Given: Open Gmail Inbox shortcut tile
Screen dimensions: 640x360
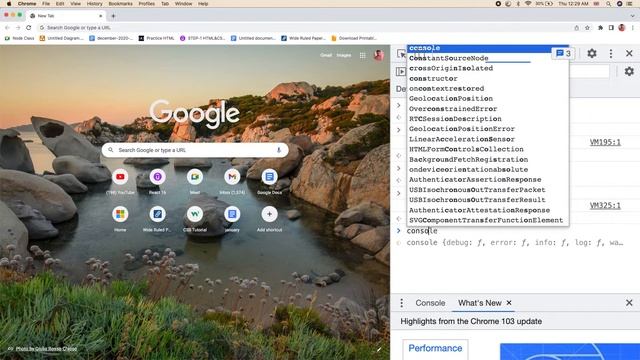Looking at the screenshot, I should pos(232,177).
